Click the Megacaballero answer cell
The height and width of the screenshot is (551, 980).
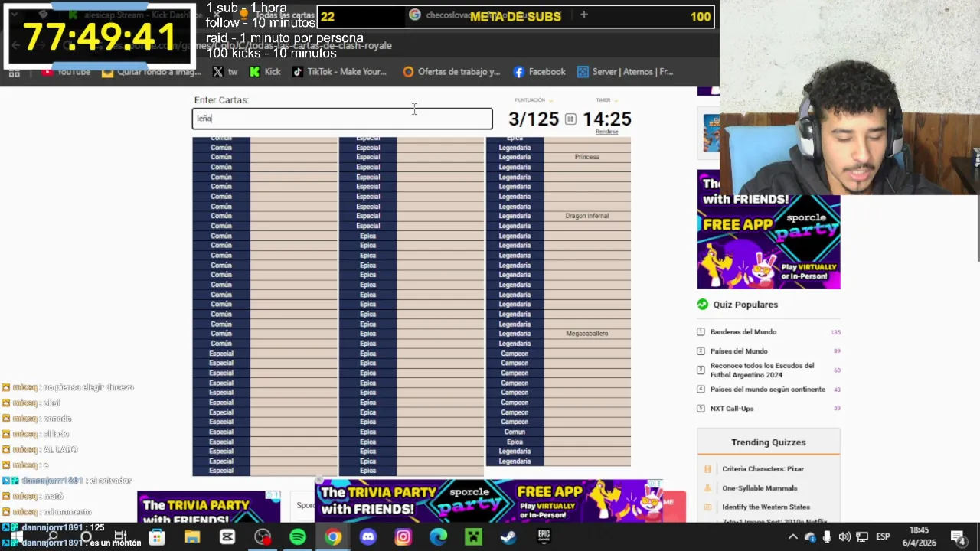click(587, 334)
